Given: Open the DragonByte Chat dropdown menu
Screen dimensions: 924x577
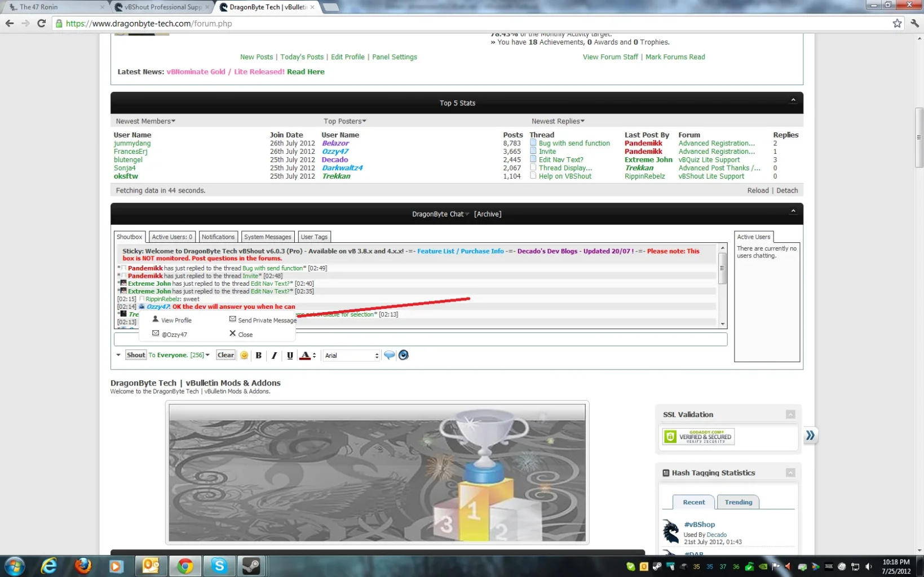Looking at the screenshot, I should click(x=441, y=214).
